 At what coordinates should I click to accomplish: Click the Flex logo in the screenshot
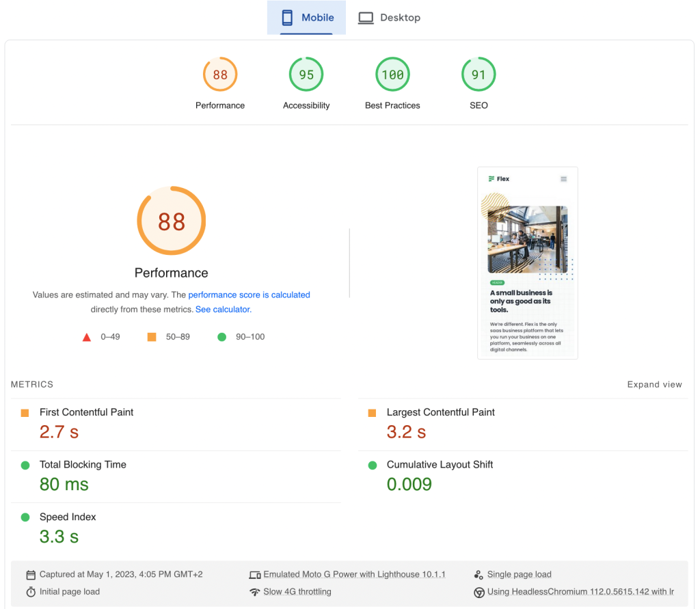499,178
